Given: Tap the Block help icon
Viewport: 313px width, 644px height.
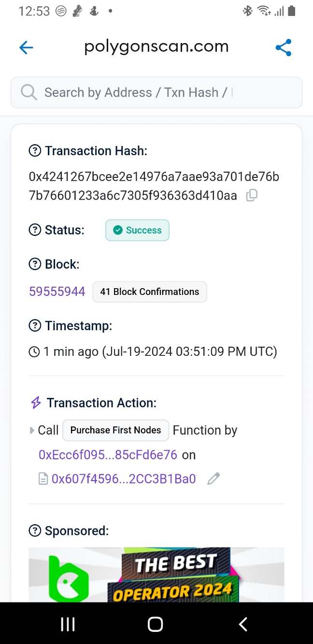Looking at the screenshot, I should [x=35, y=264].
